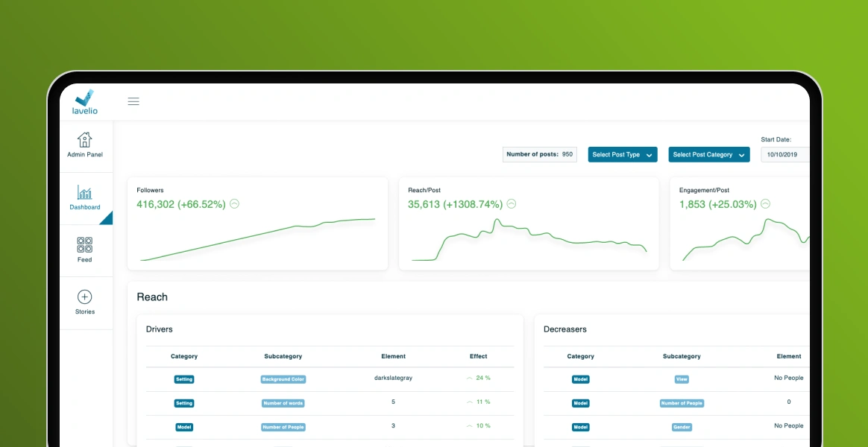Click Model tag in Drivers table
The height and width of the screenshot is (447, 868).
coord(184,427)
